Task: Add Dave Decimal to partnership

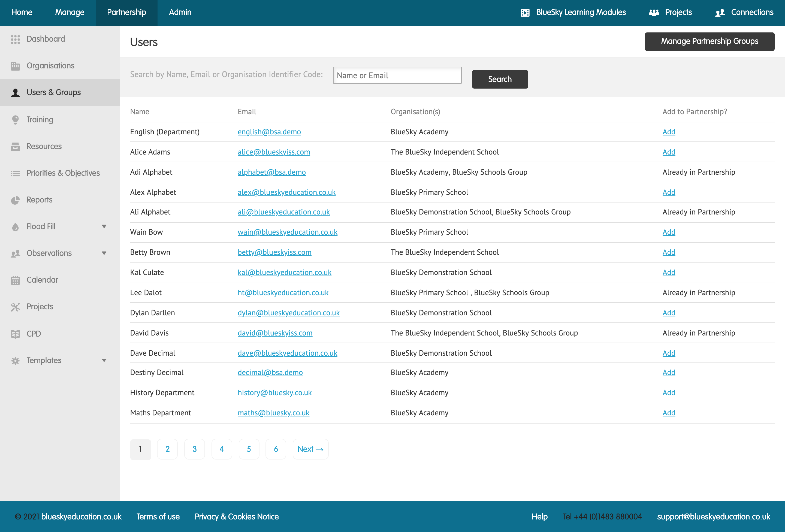Action: pos(669,353)
